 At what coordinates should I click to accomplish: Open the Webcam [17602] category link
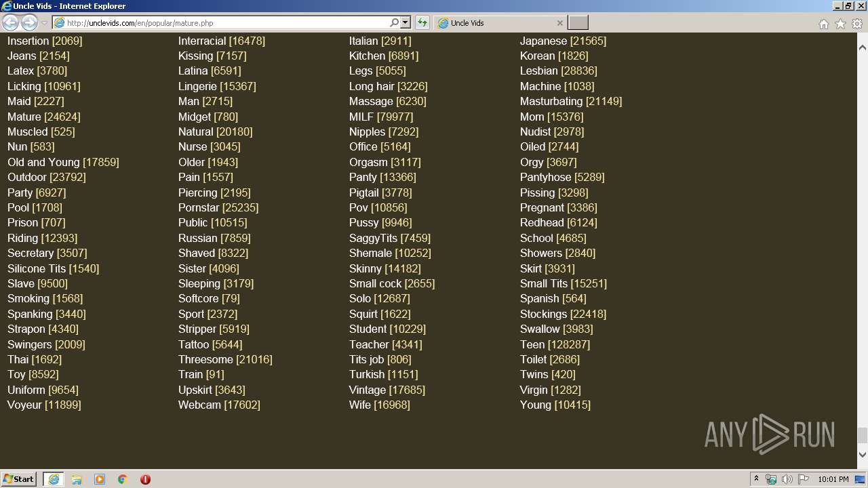[219, 405]
